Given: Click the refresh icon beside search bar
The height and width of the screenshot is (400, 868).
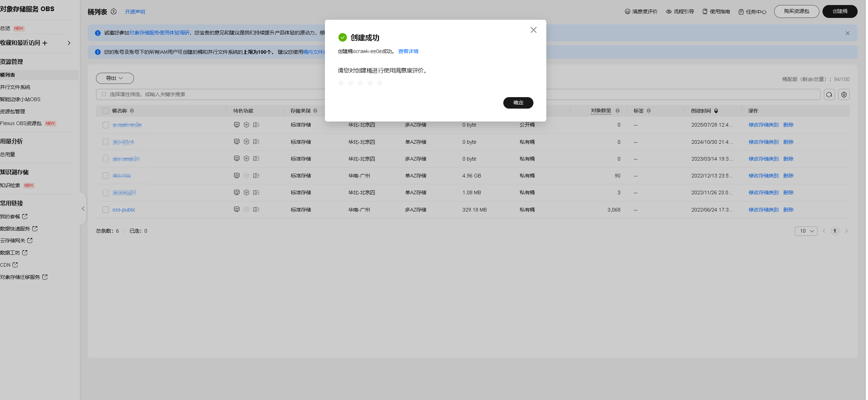Looking at the screenshot, I should (829, 95).
